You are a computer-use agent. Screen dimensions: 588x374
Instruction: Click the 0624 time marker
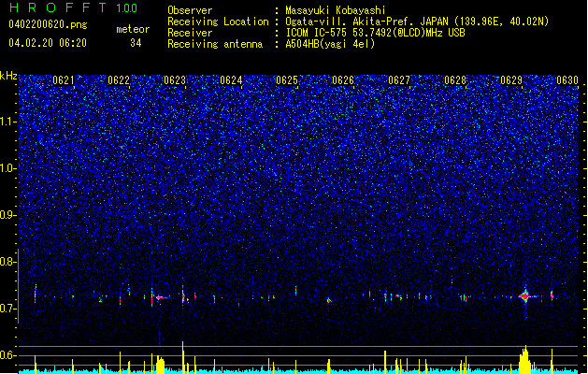pos(231,80)
